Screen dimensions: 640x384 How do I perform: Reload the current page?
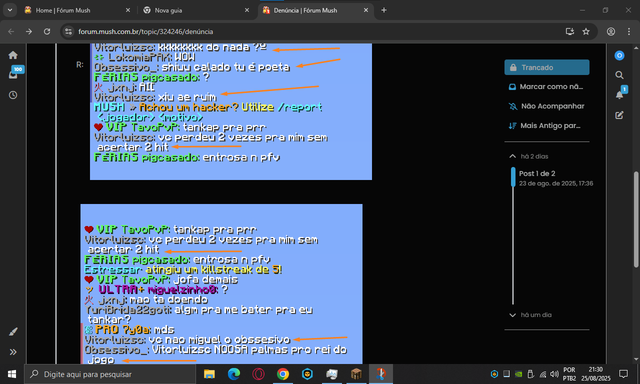coord(47,31)
